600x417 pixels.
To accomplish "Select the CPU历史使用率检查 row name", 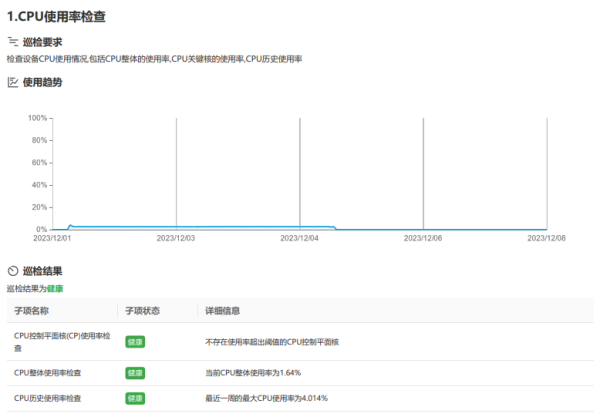I will click(48, 398).
